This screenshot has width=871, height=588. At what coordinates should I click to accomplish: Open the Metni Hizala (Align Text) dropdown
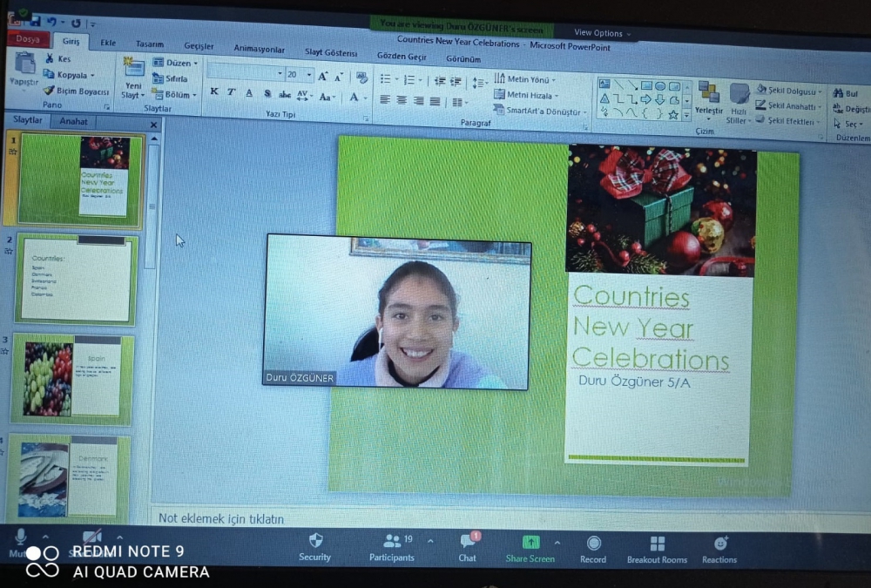pos(526,95)
